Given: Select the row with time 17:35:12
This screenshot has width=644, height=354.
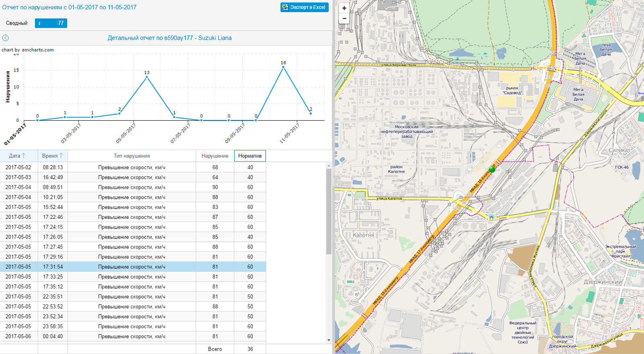Looking at the screenshot, I should [x=133, y=287].
